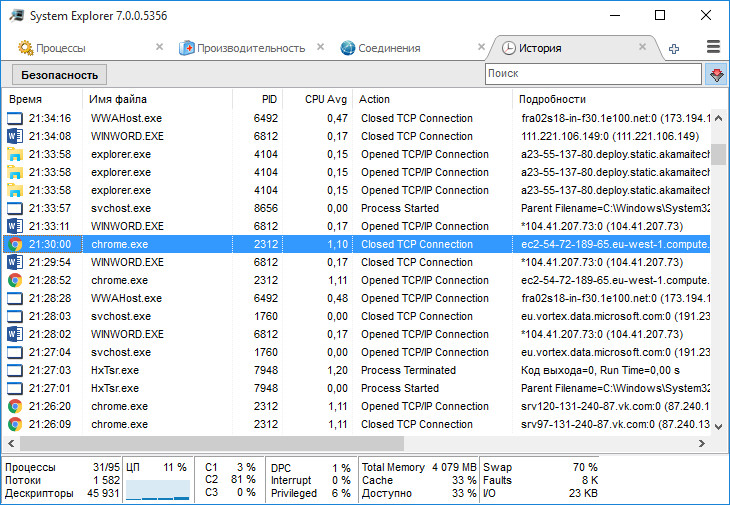Click the Chrome icon at 21:28:52
This screenshot has height=505, width=730.
(x=15, y=280)
